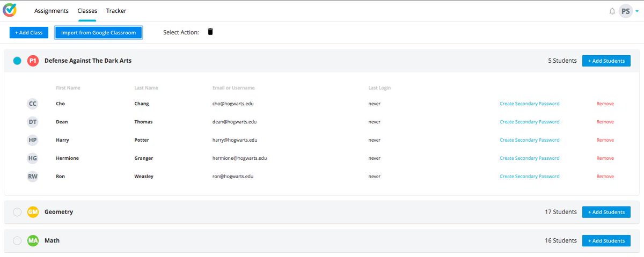Click the last name Weasley

(144, 177)
